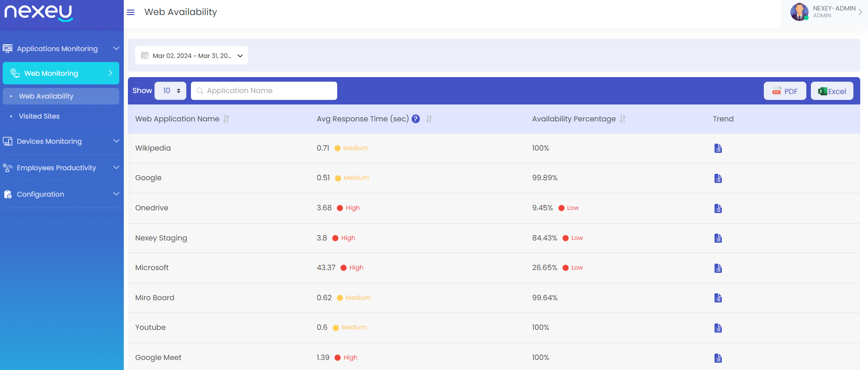Open the Onedrive trend document icon
This screenshot has height=370, width=868.
(718, 208)
